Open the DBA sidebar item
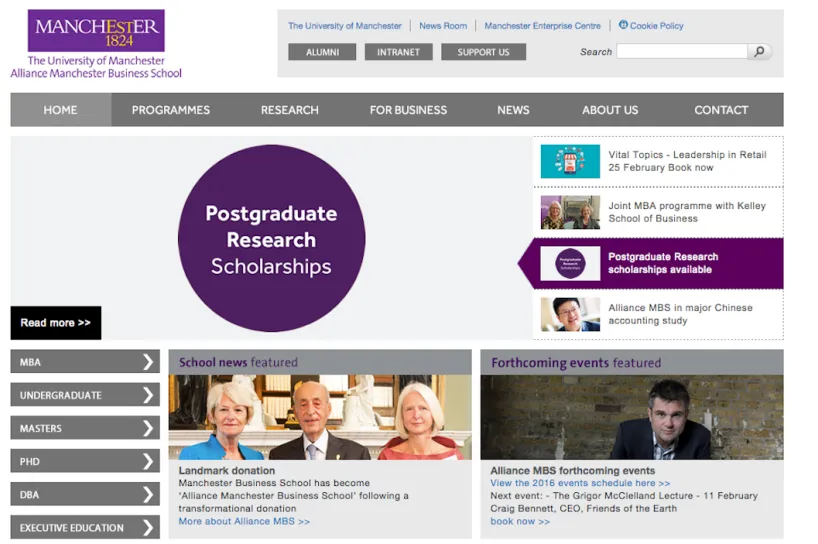The image size is (818, 544). pyautogui.click(x=85, y=494)
